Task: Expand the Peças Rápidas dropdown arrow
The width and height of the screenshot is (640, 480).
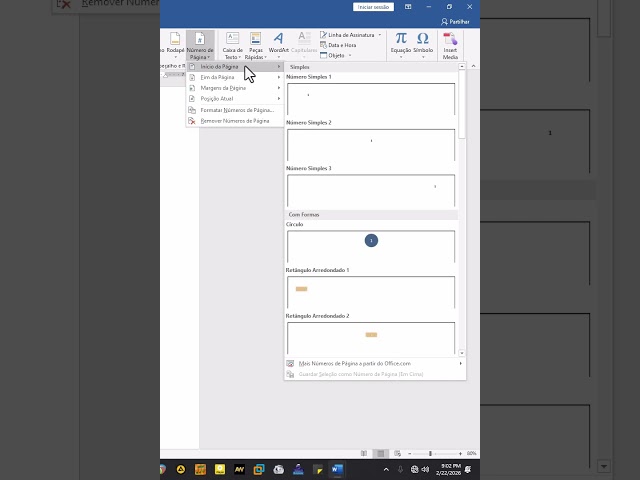Action: (x=265, y=57)
